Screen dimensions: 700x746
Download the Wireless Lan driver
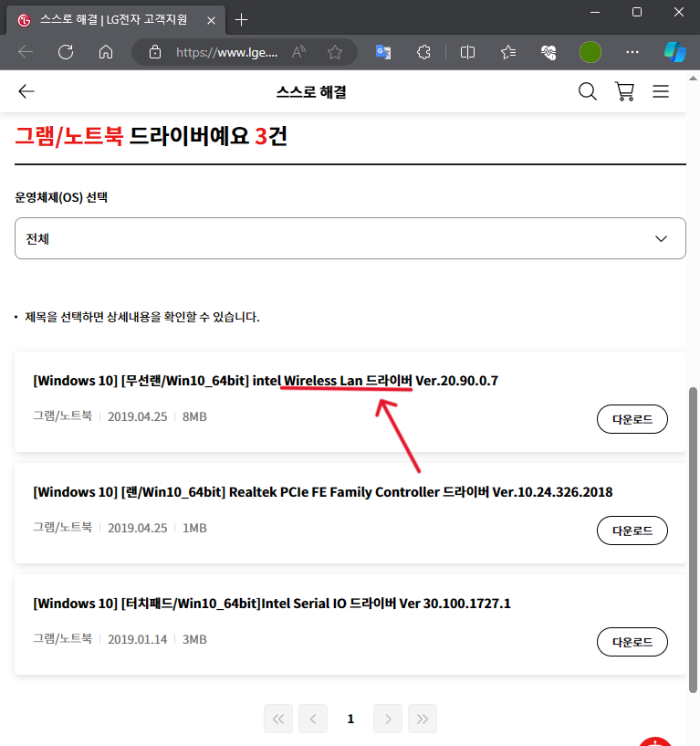click(632, 419)
